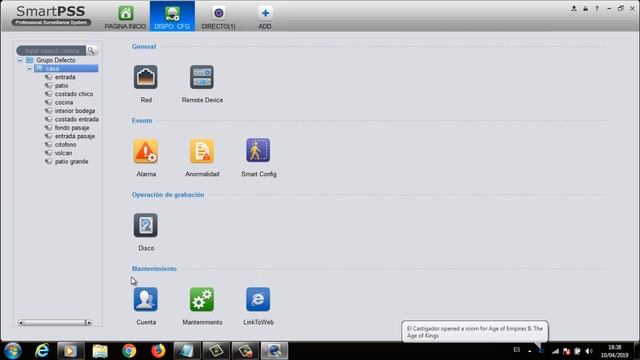Switch to DIRECTO(1) tab
The image size is (640, 360).
pyautogui.click(x=218, y=17)
